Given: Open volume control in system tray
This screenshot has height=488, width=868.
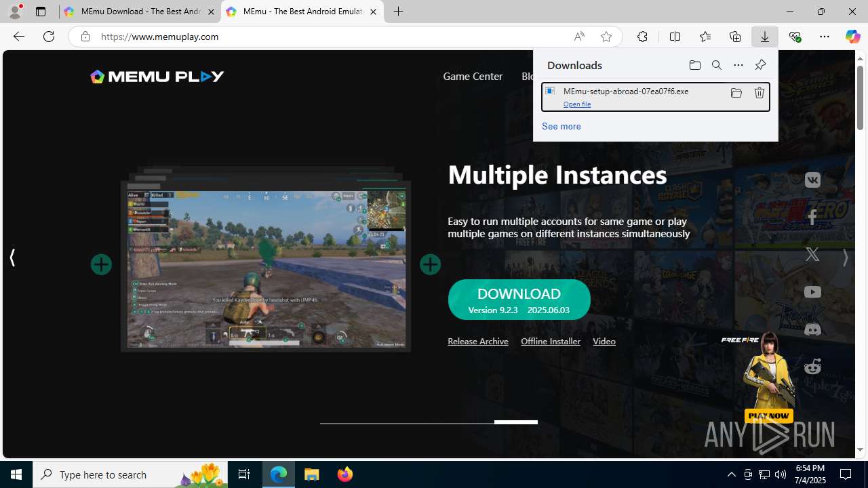Looking at the screenshot, I should pos(781,474).
